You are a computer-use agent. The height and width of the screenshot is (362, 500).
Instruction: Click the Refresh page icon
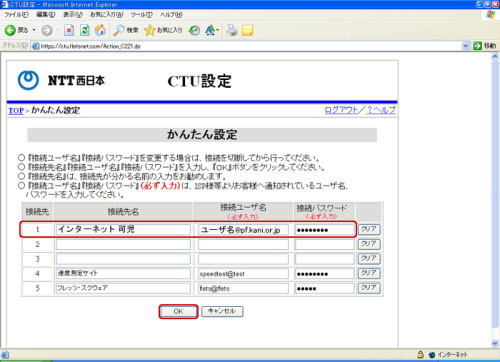coord(85,30)
